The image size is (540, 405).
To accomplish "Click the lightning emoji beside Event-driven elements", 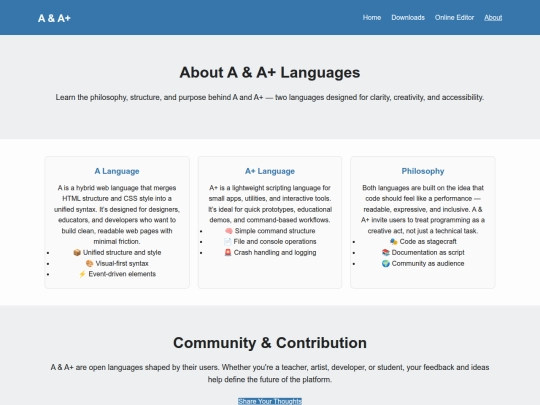I will click(x=82, y=274).
